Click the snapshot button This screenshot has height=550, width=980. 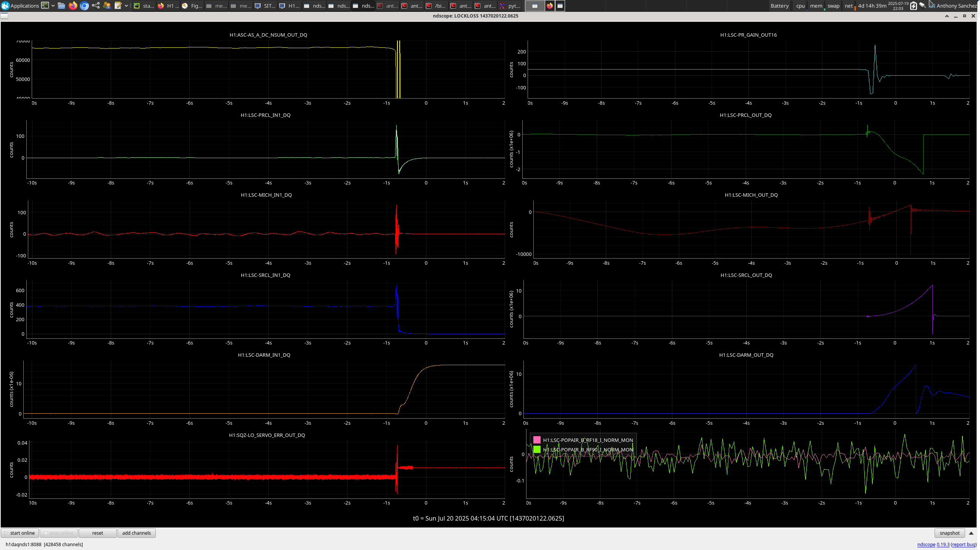coord(949,533)
